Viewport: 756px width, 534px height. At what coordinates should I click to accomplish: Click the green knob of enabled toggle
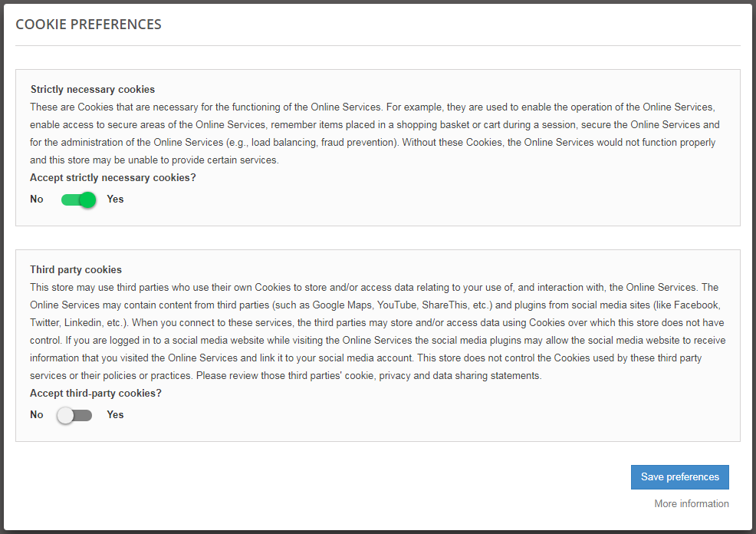(87, 199)
